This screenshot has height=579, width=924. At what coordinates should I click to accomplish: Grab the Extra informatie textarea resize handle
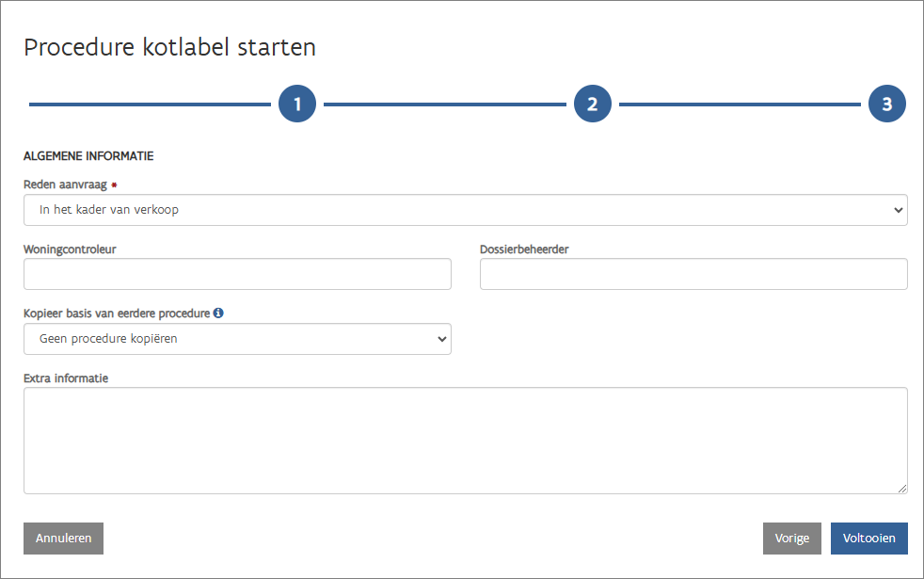coord(902,488)
